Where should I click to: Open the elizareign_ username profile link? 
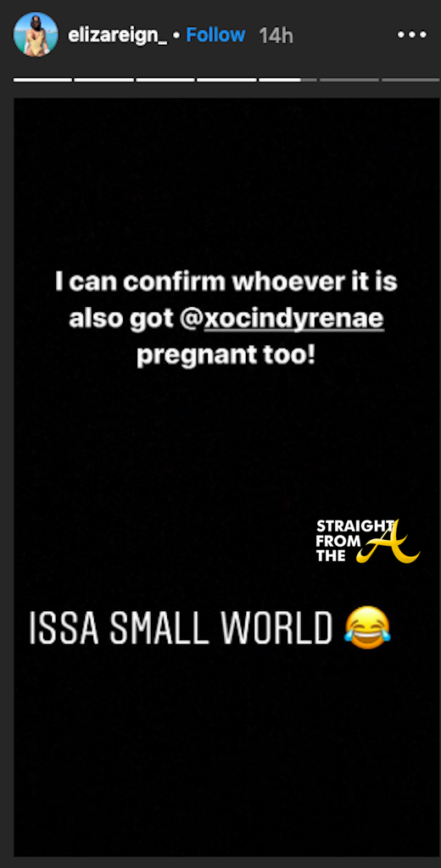point(117,36)
